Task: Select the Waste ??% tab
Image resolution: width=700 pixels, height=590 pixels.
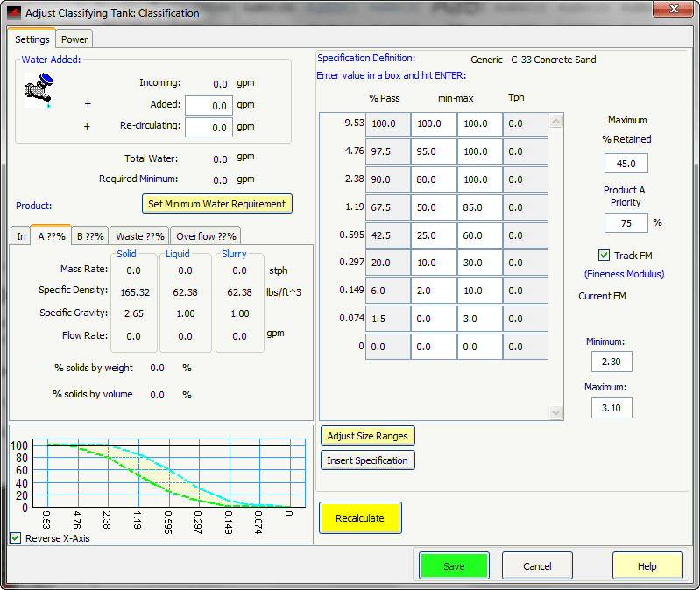Action: [140, 236]
